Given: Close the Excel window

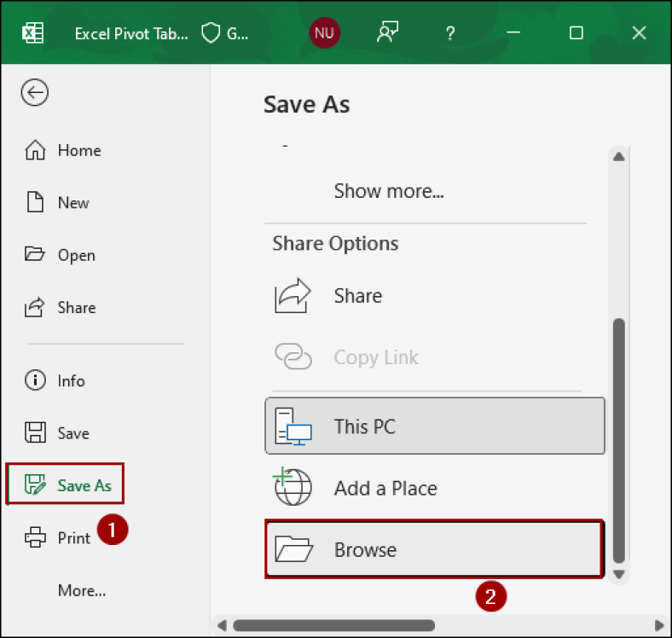Looking at the screenshot, I should click(639, 32).
